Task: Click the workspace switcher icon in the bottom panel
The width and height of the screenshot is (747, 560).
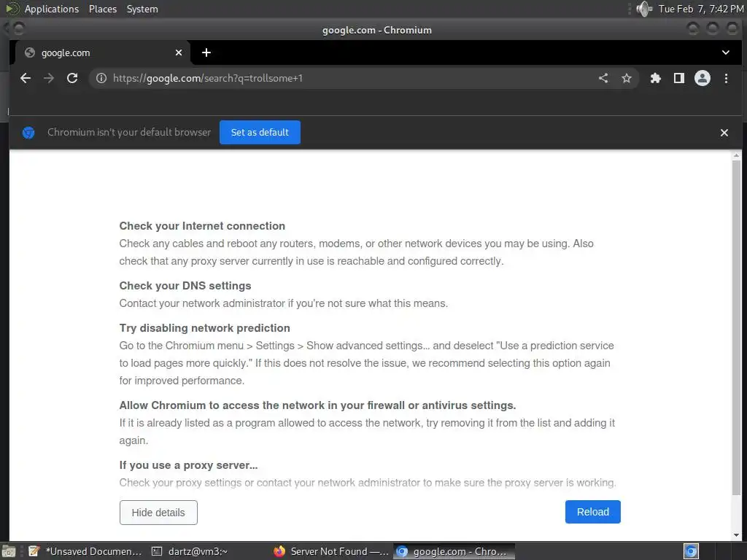Action: coord(691,551)
